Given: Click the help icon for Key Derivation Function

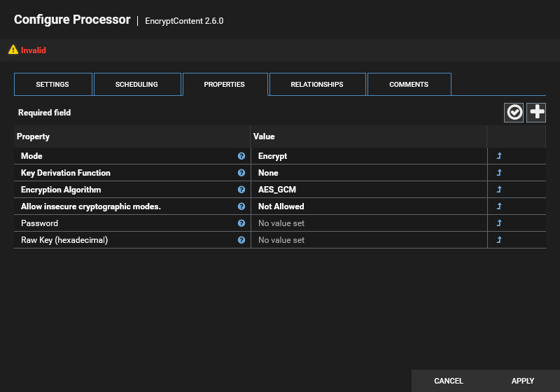Looking at the screenshot, I should [x=241, y=173].
